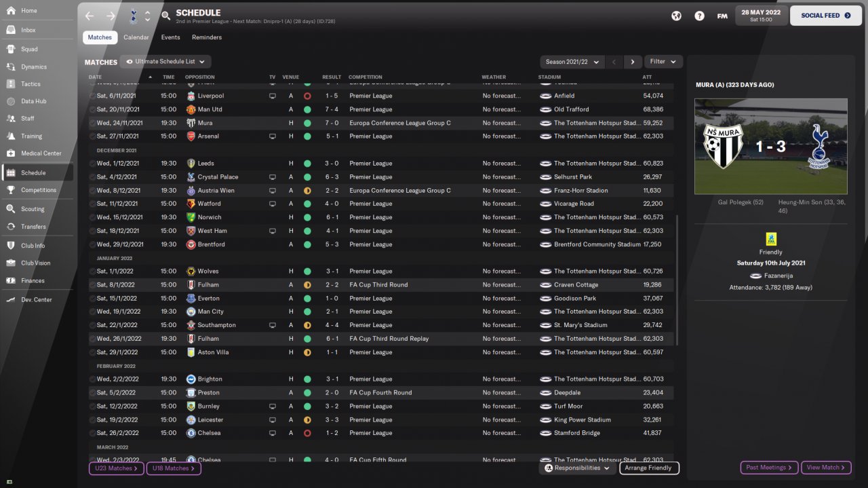Select the Watford row checkbox icon
The height and width of the screenshot is (488, 868).
tap(92, 204)
